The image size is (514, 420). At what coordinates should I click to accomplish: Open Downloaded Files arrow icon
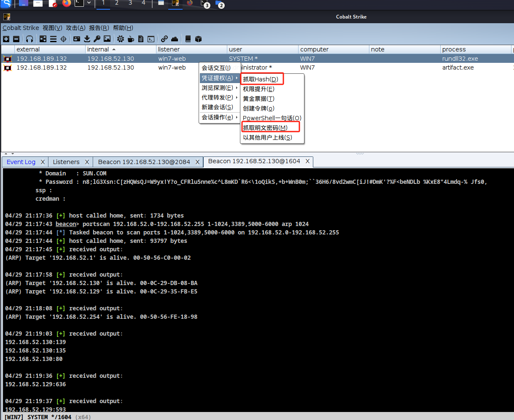click(87, 39)
